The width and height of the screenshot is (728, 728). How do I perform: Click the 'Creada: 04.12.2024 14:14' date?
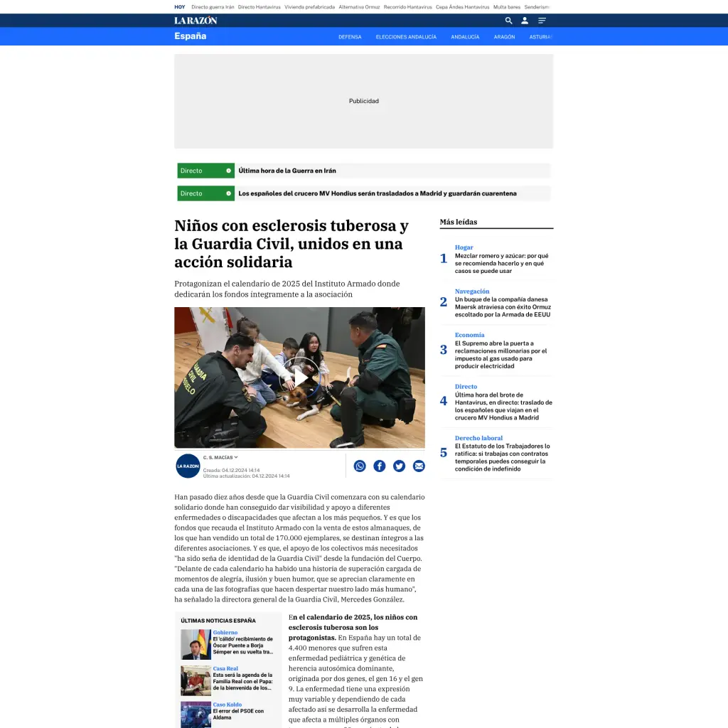[231, 471]
